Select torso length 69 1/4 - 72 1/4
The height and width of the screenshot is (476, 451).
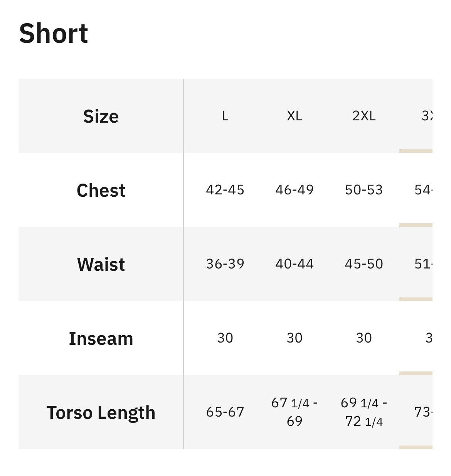click(364, 412)
